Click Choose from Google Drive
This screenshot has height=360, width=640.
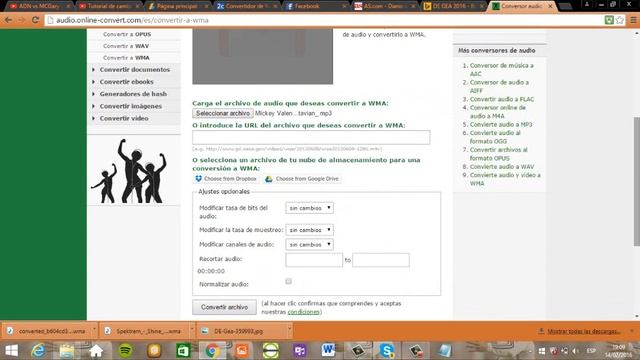pyautogui.click(x=303, y=179)
